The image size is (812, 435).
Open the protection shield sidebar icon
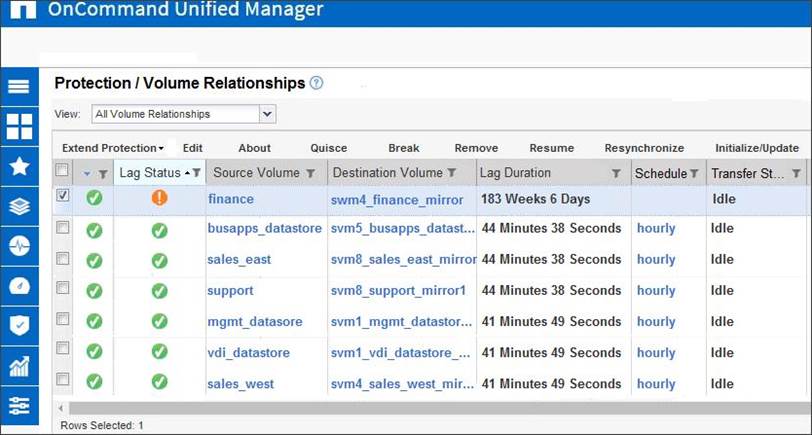(19, 325)
